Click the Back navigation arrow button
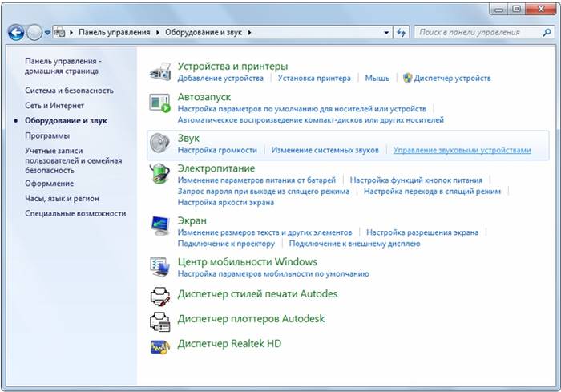561x392 pixels. pyautogui.click(x=16, y=33)
